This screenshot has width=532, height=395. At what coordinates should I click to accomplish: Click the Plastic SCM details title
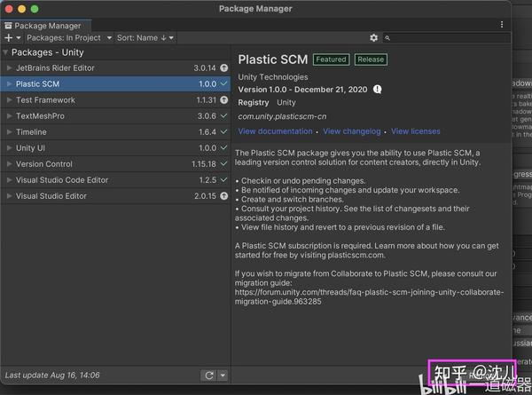tap(273, 59)
